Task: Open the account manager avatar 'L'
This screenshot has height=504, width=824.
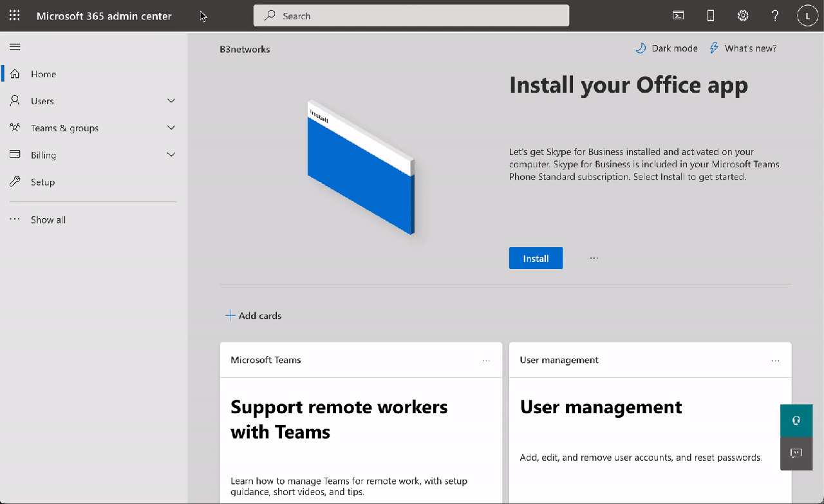Action: (x=807, y=15)
